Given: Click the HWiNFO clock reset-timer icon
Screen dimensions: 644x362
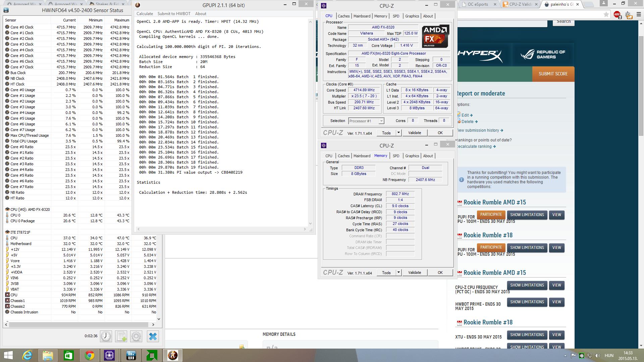Looking at the screenshot, I should 106,336.
